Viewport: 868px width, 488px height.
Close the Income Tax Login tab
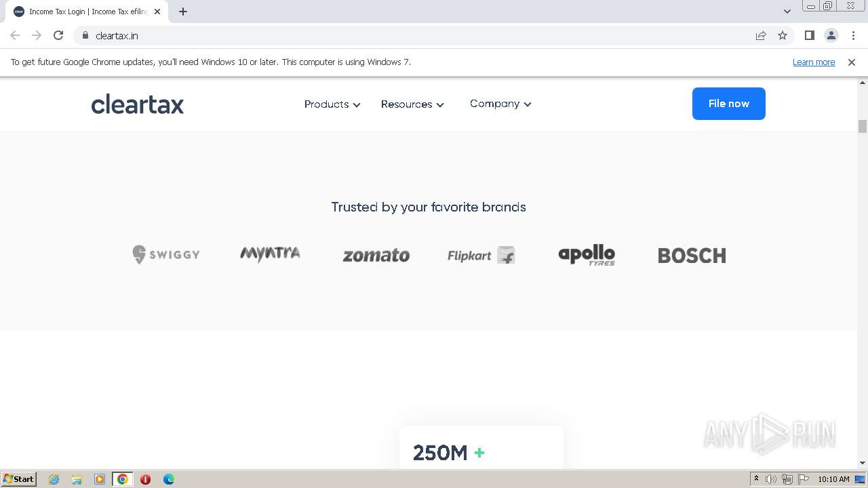pyautogui.click(x=157, y=12)
